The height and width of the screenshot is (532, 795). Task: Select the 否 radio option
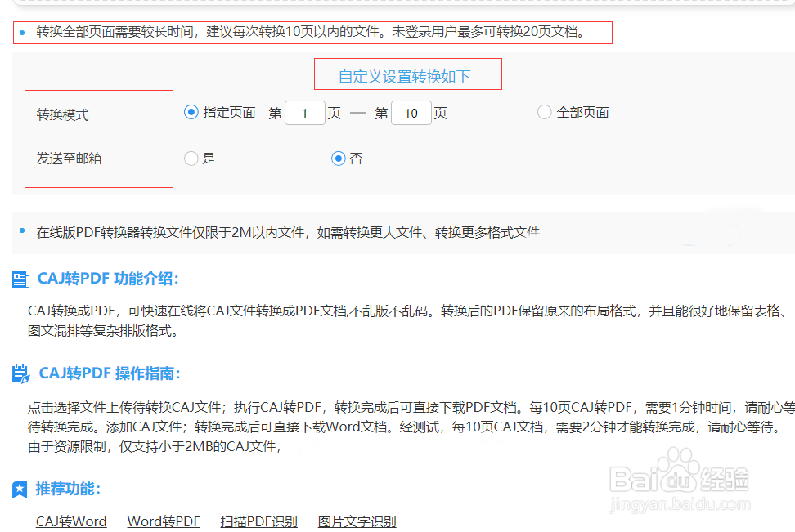[x=339, y=158]
